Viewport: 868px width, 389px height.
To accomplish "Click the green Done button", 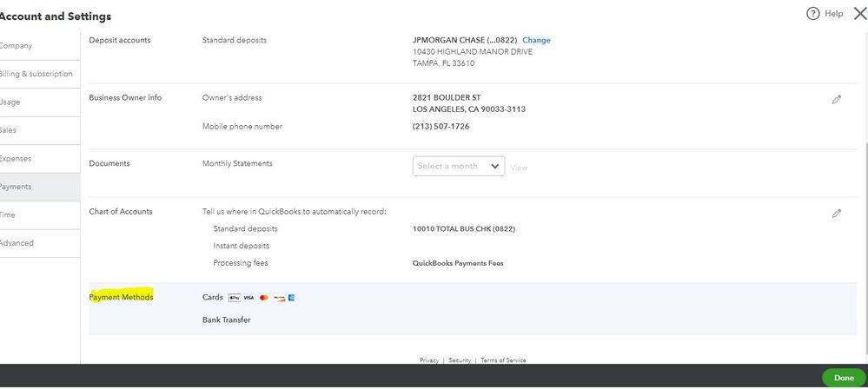I will click(844, 378).
